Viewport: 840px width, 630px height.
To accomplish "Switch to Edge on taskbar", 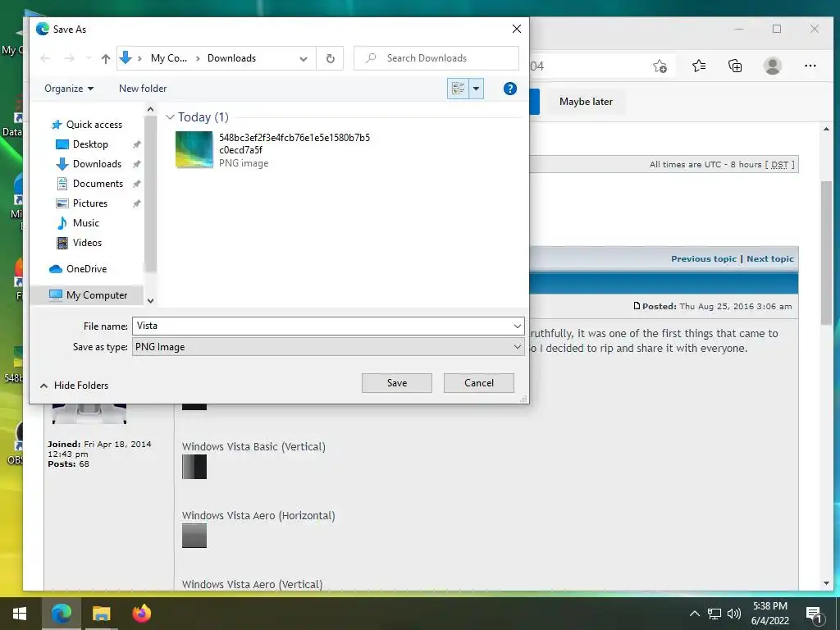I will pos(61,614).
